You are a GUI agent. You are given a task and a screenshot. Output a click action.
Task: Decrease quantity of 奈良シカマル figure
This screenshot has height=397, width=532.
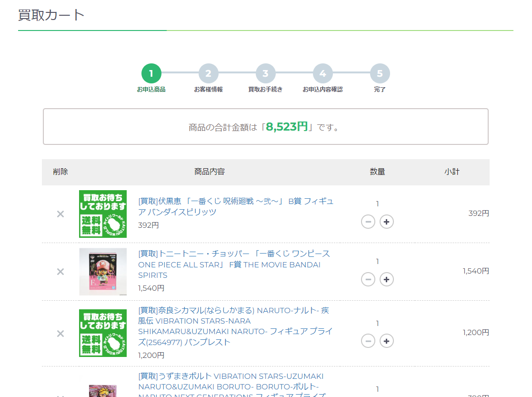(x=368, y=341)
